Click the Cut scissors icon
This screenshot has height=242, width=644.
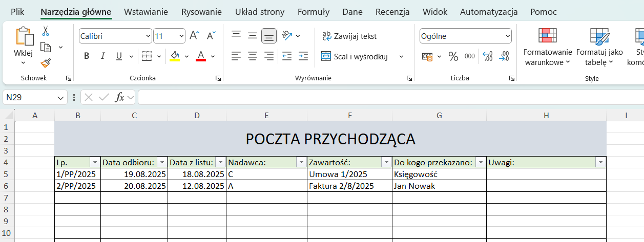point(46,31)
